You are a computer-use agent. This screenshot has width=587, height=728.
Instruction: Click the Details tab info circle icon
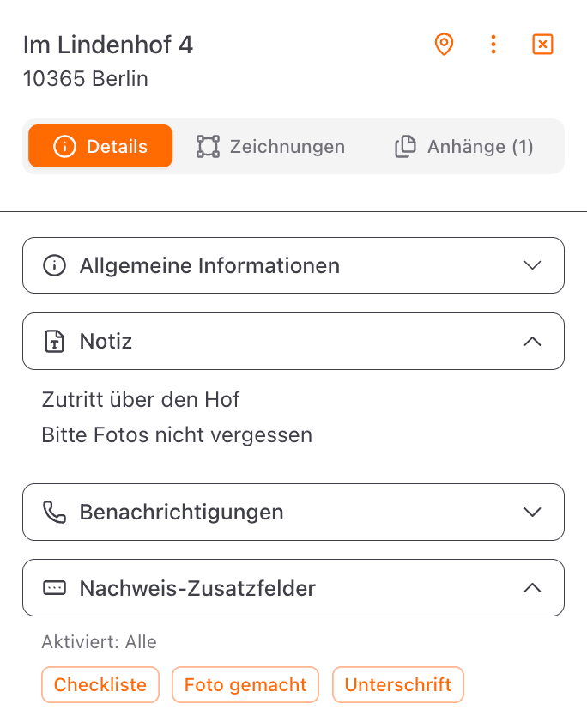click(x=69, y=146)
